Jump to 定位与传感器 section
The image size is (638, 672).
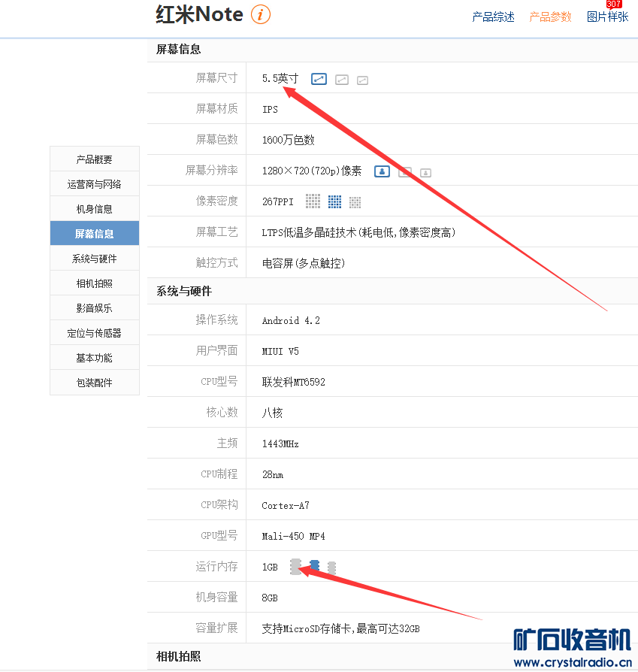click(x=94, y=333)
